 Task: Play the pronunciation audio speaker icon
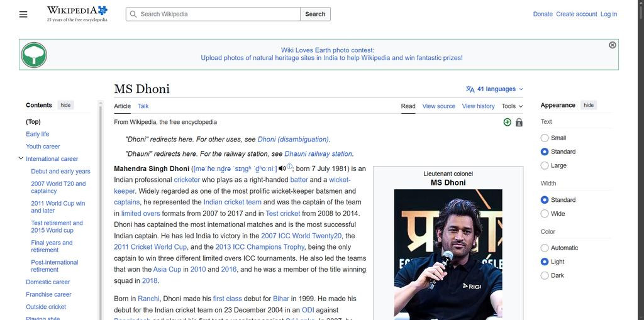click(282, 168)
